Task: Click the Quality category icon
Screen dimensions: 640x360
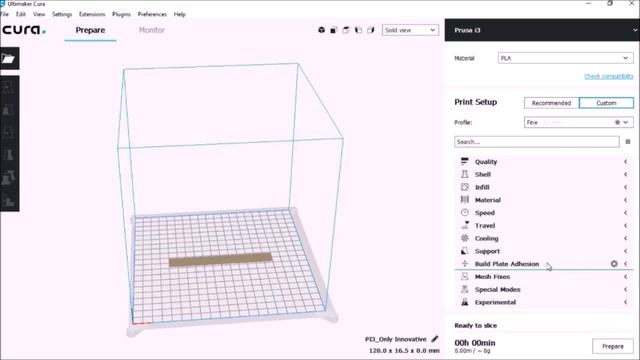Action: tap(464, 162)
